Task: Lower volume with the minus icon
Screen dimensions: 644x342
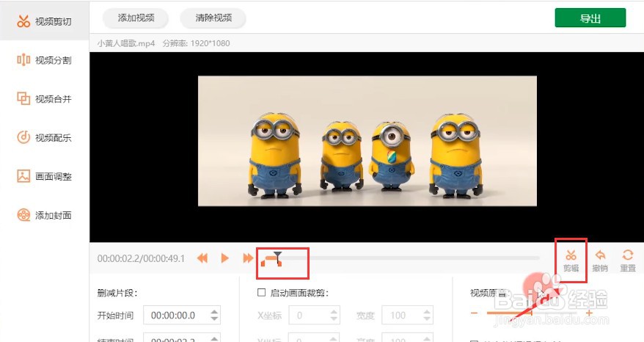Action: coord(474,313)
